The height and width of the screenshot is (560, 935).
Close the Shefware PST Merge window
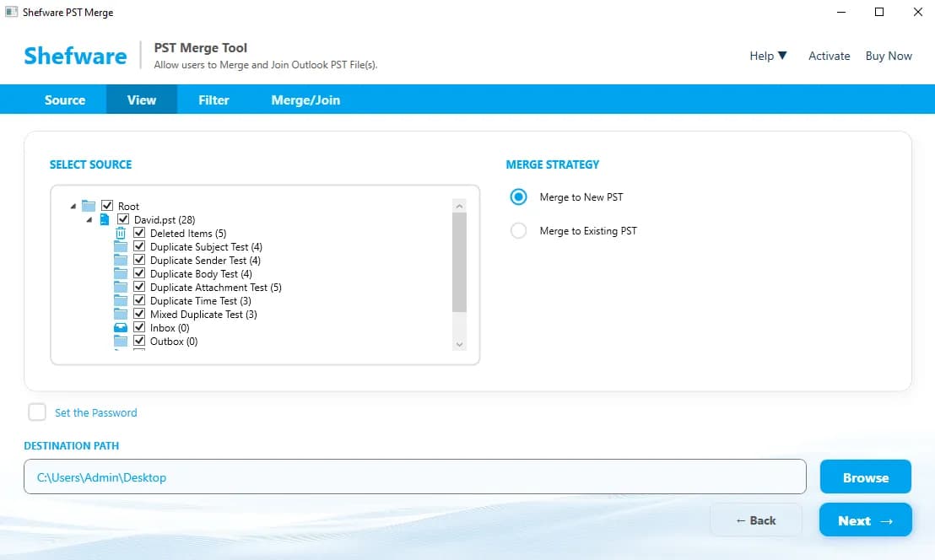tap(918, 12)
